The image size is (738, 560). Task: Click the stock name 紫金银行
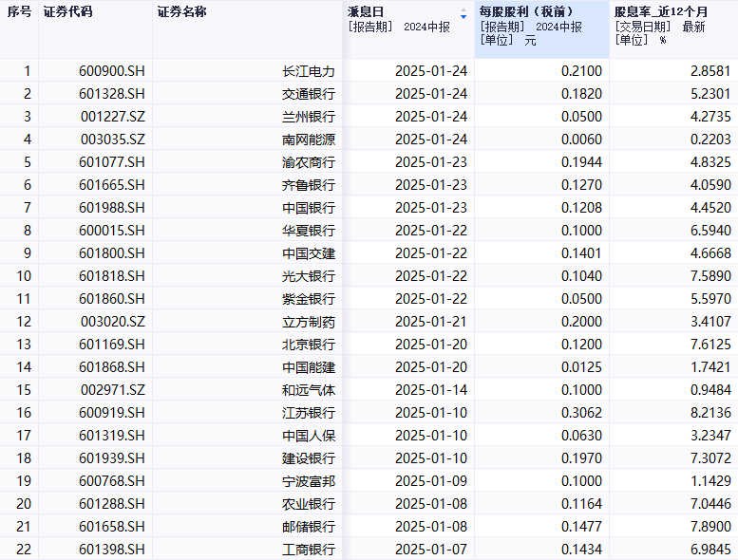309,299
